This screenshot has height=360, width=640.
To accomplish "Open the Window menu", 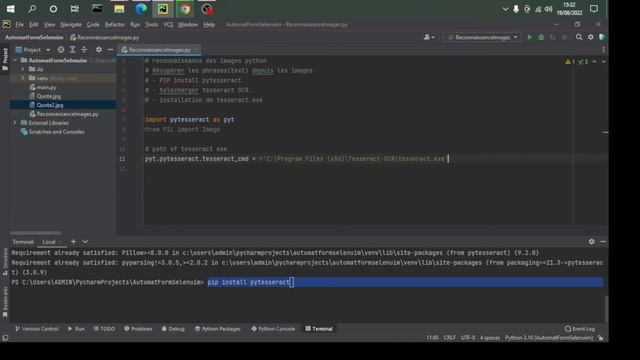I will pos(188,24).
